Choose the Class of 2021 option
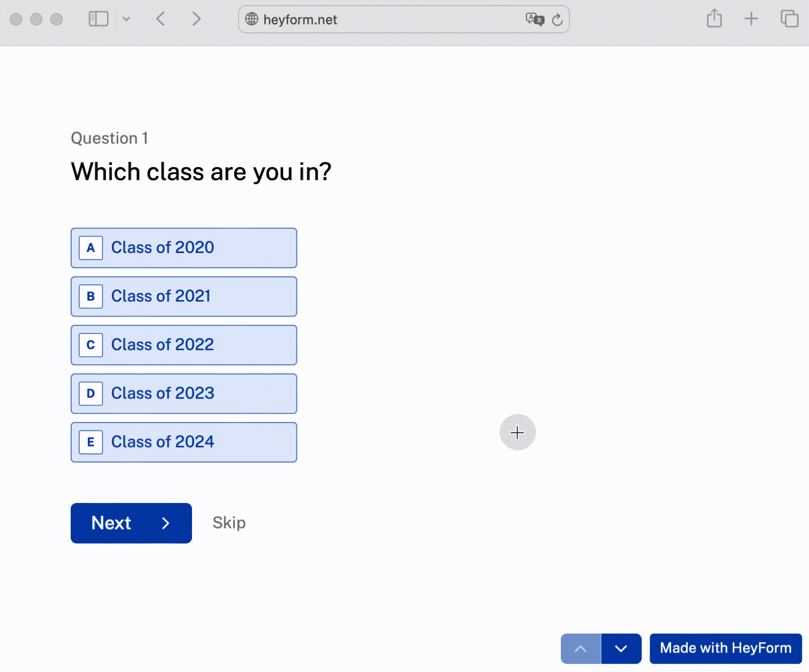This screenshot has width=809, height=672. tap(184, 297)
